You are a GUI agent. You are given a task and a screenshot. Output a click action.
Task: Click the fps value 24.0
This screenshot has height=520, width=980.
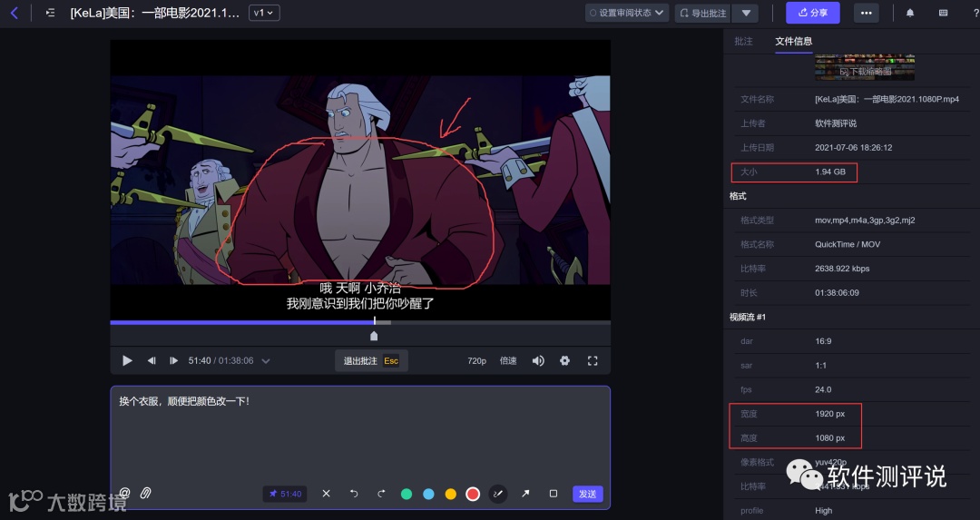823,390
